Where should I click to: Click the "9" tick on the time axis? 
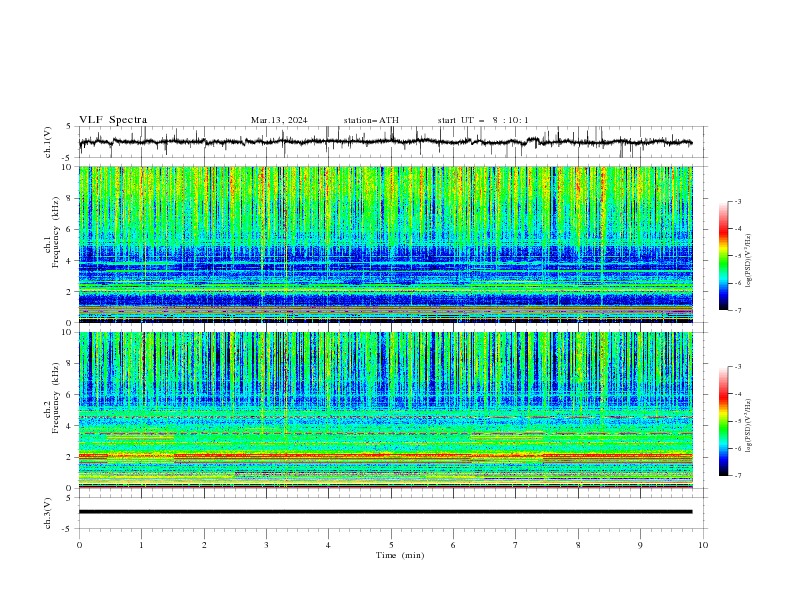(x=640, y=545)
